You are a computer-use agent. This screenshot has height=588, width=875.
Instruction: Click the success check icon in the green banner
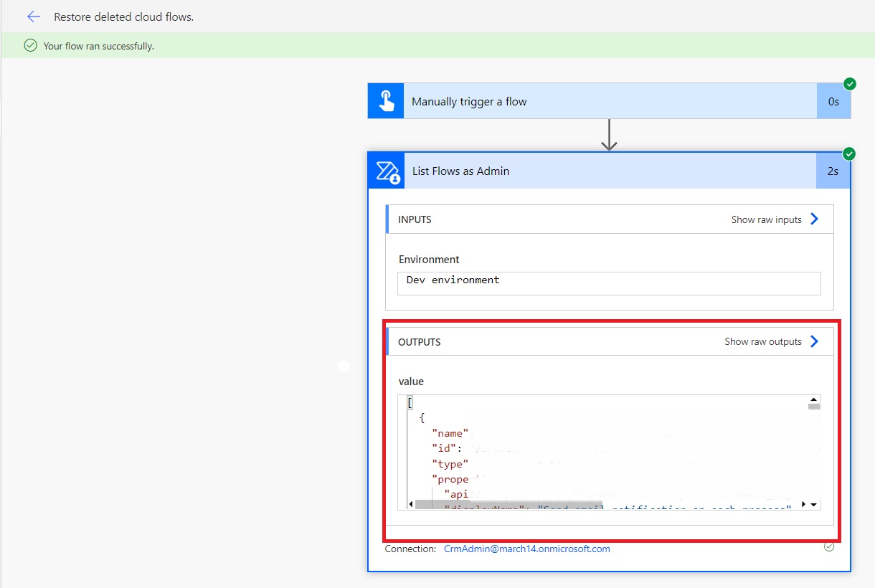(30, 46)
